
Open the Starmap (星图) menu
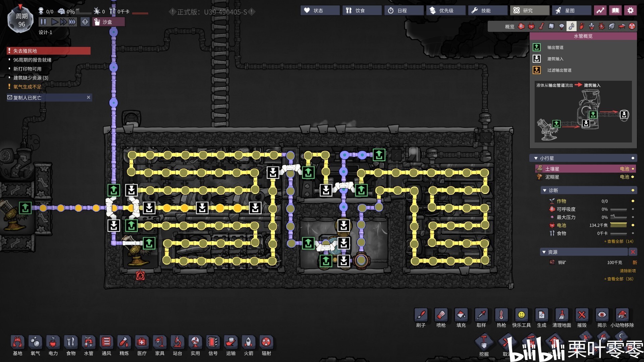pos(572,10)
